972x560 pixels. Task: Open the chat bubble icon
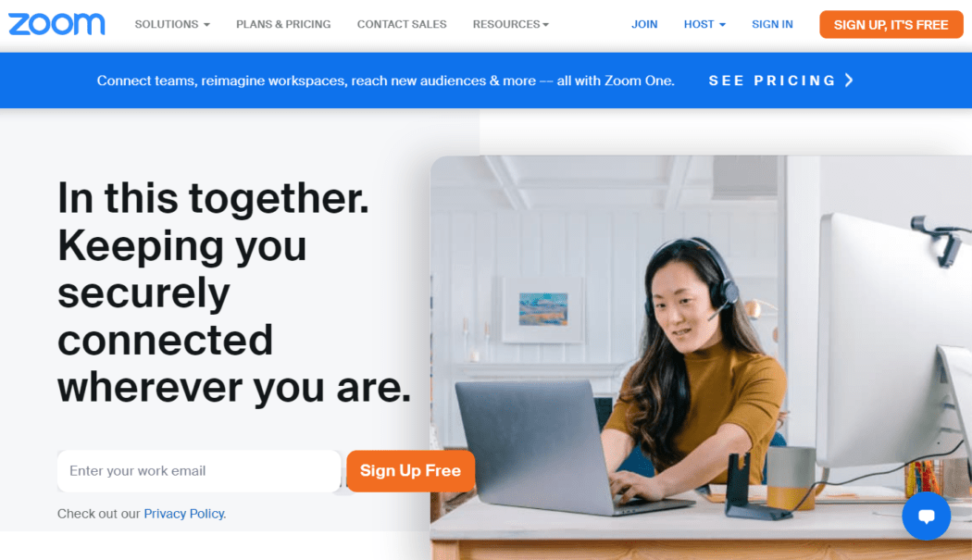pos(926,516)
